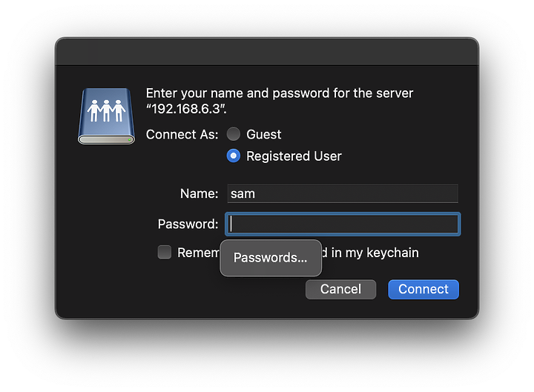This screenshot has width=534, height=392.
Task: Click the blue Connect button
Action: click(x=423, y=289)
